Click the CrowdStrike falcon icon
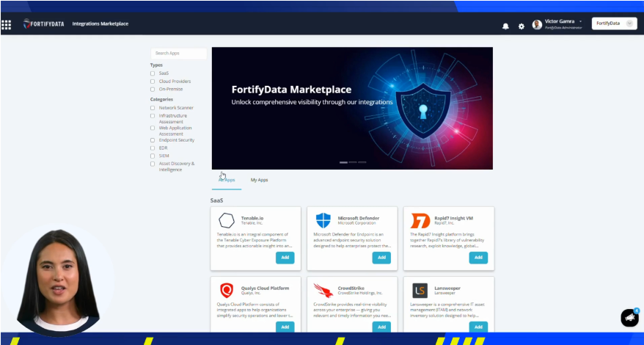The height and width of the screenshot is (345, 644). 323,291
